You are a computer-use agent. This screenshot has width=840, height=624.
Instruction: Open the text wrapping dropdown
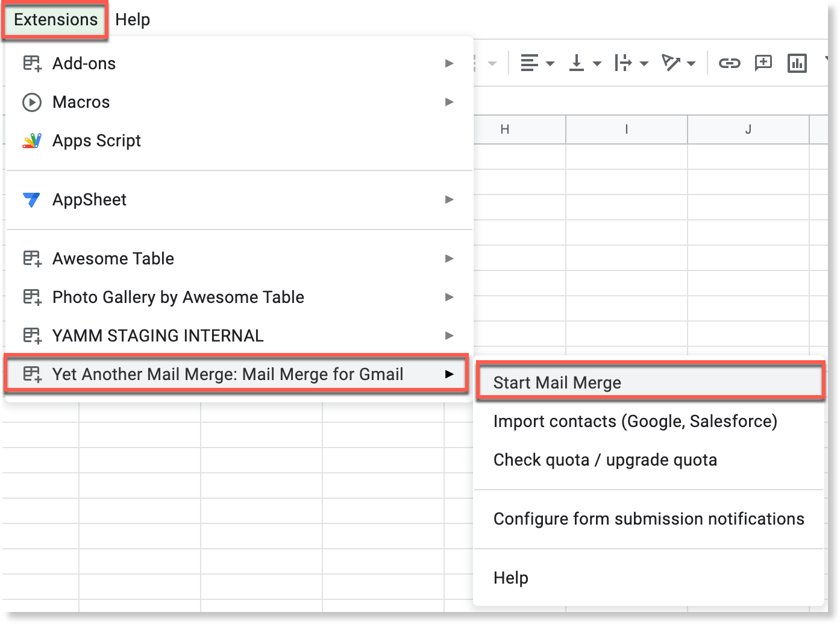click(x=631, y=63)
